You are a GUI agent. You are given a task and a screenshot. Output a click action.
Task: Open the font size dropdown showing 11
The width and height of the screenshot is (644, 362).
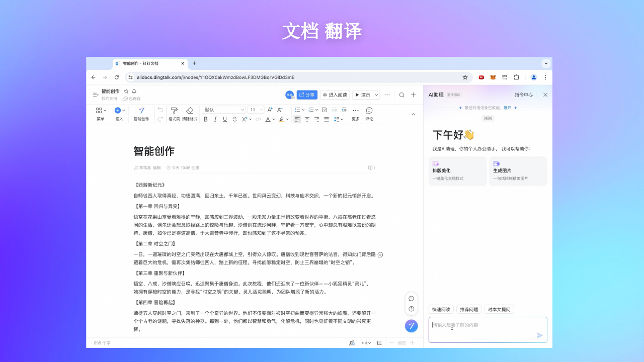[256, 110]
